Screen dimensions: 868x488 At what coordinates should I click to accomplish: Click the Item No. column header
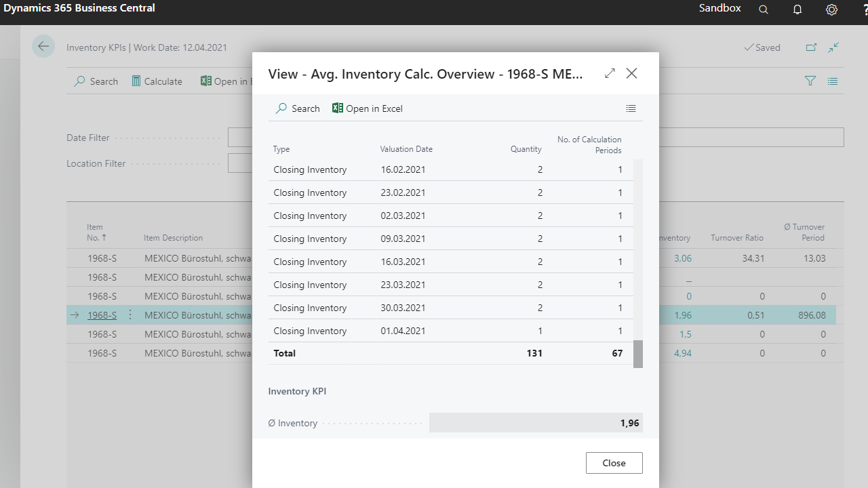[95, 232]
